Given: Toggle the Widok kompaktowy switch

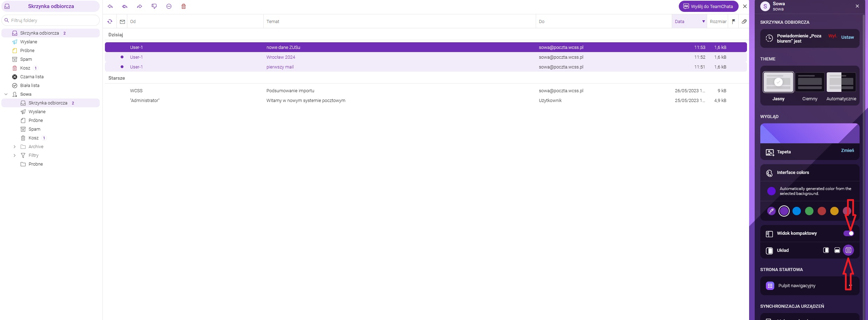Looking at the screenshot, I should tap(848, 233).
